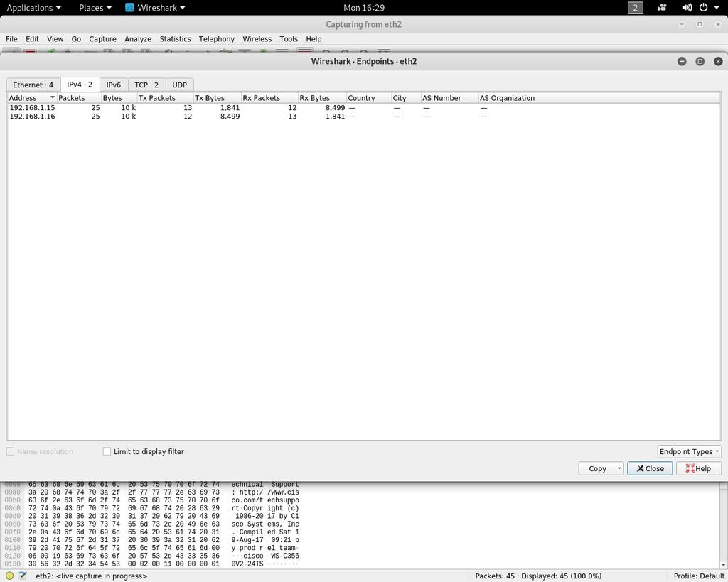
Task: Click the Copy button
Action: point(597,468)
